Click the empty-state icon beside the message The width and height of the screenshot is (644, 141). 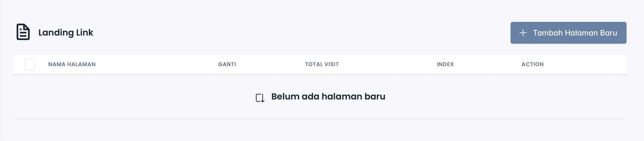(260, 98)
